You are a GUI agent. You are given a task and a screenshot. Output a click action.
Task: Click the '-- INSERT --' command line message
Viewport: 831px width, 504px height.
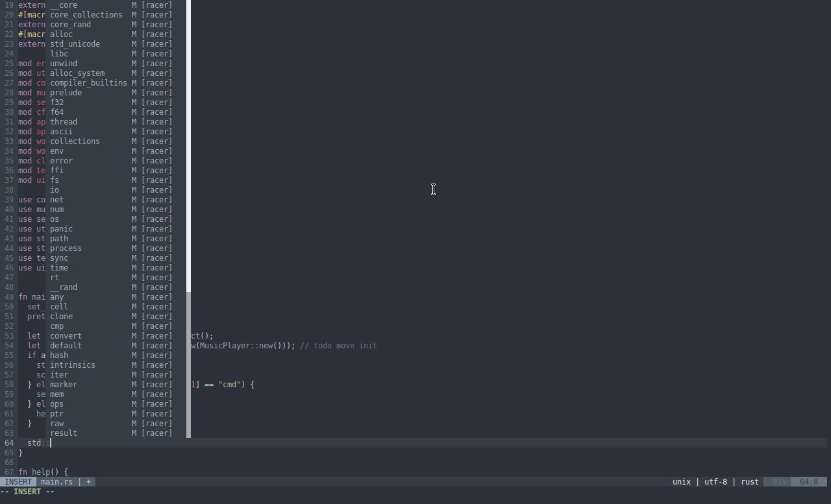(x=27, y=492)
